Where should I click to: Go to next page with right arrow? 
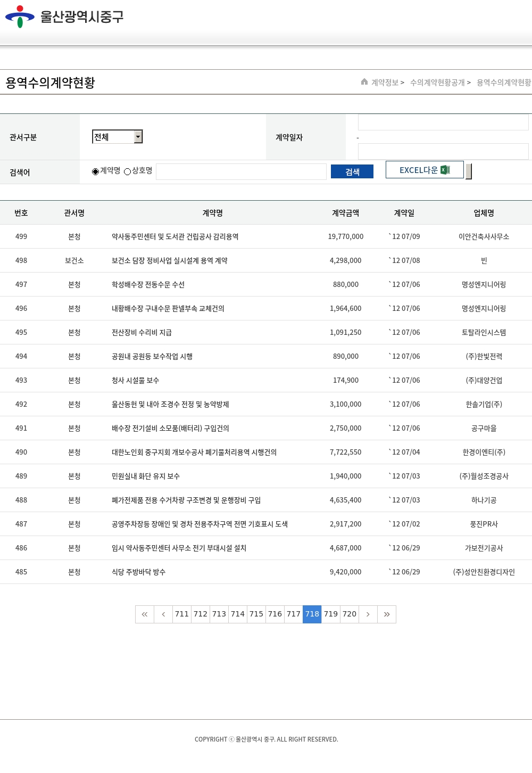click(368, 614)
